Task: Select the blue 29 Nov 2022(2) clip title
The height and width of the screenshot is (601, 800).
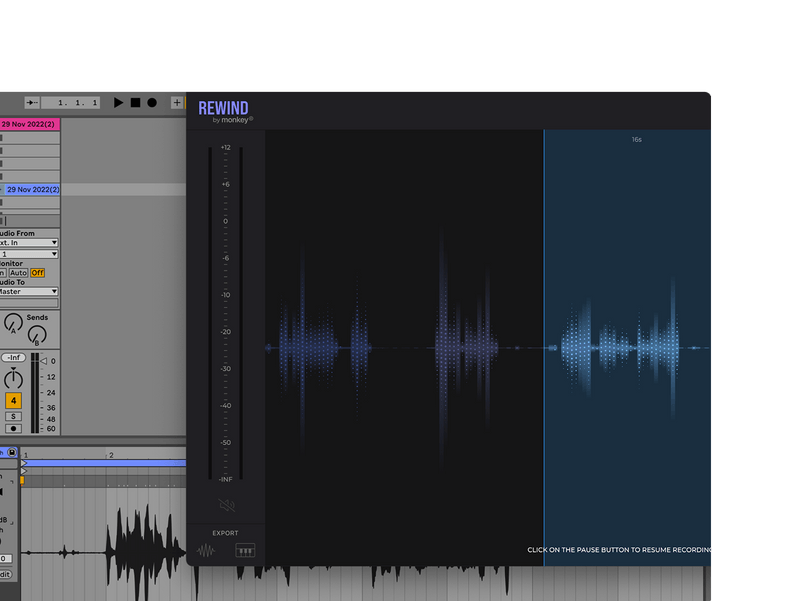Action: tap(33, 188)
